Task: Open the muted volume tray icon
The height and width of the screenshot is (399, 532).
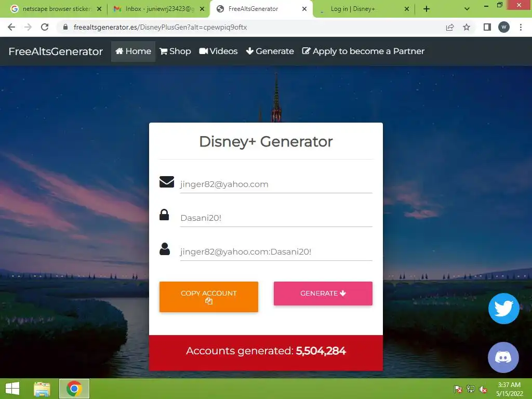Action: click(483, 390)
